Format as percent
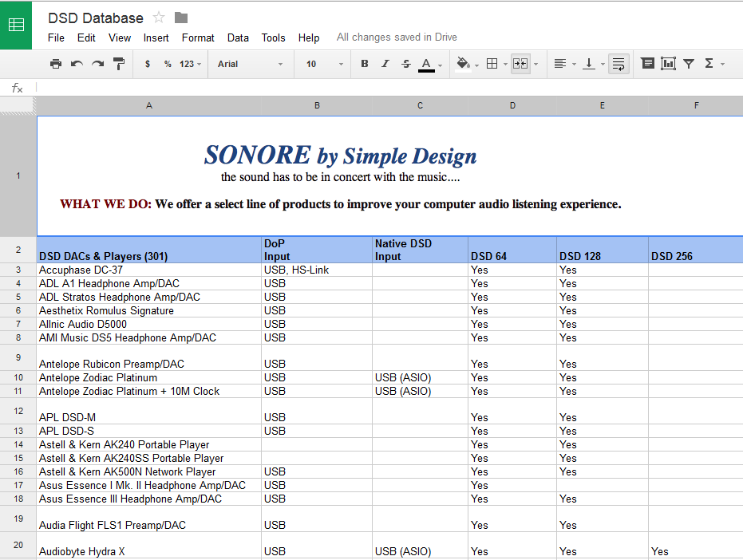This screenshot has height=560, width=743. point(168,64)
